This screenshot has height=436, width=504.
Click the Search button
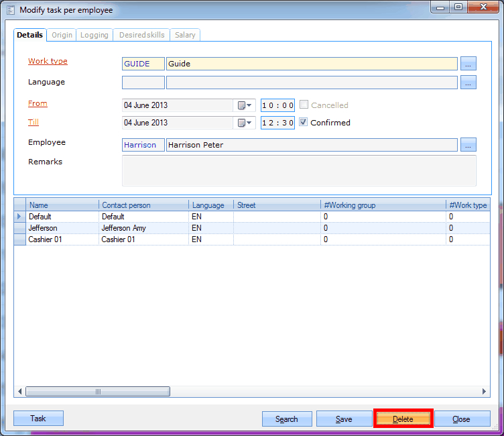coord(287,419)
